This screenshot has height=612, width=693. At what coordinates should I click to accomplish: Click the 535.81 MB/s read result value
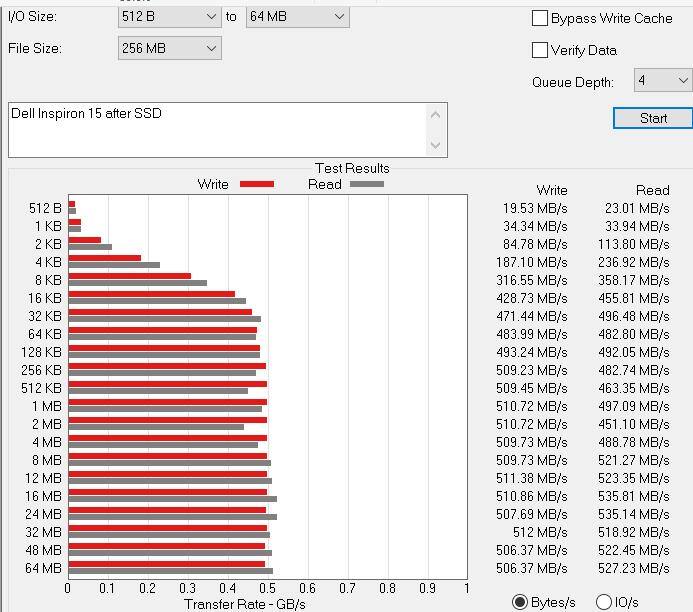tap(631, 497)
